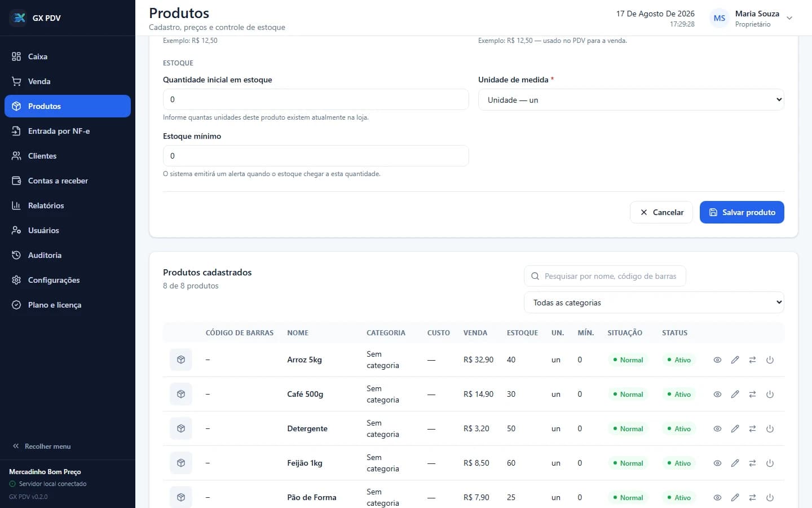The height and width of the screenshot is (508, 812).
Task: Show Detergente details using the eye icon
Action: pyautogui.click(x=717, y=429)
